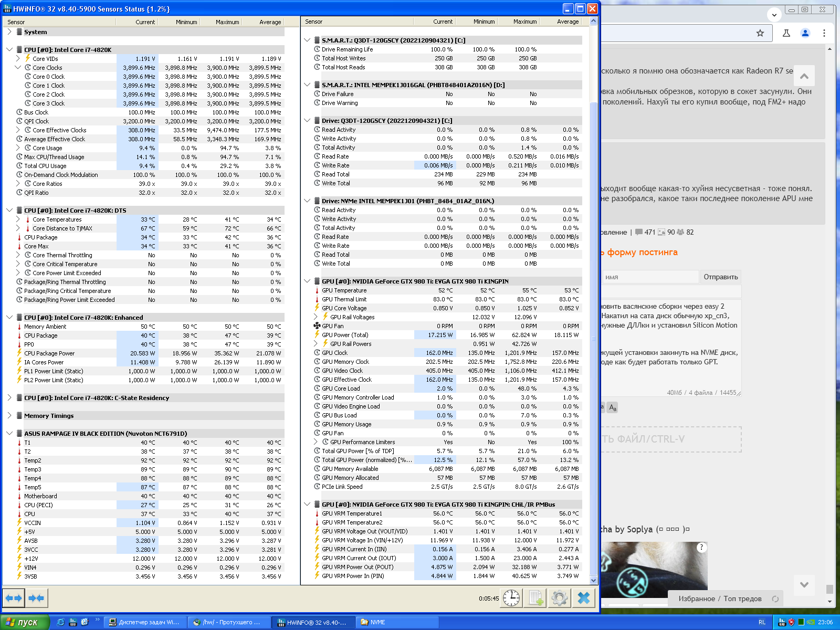Click the GPU Temperature sensor row
Viewport: 840px width, 630px height.
coord(447,290)
